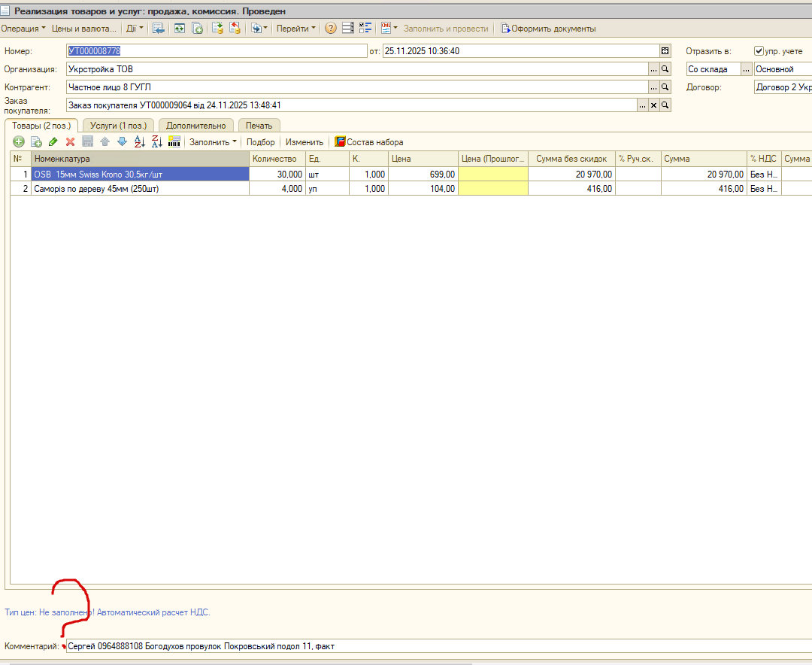The height and width of the screenshot is (665, 812).
Task: Open the Дополнительно tab
Action: (195, 126)
